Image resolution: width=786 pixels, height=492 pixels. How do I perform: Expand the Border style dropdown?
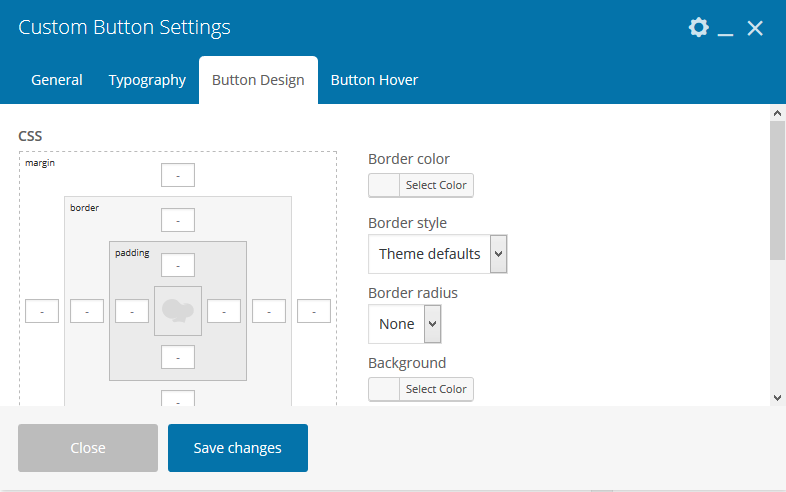click(438, 254)
